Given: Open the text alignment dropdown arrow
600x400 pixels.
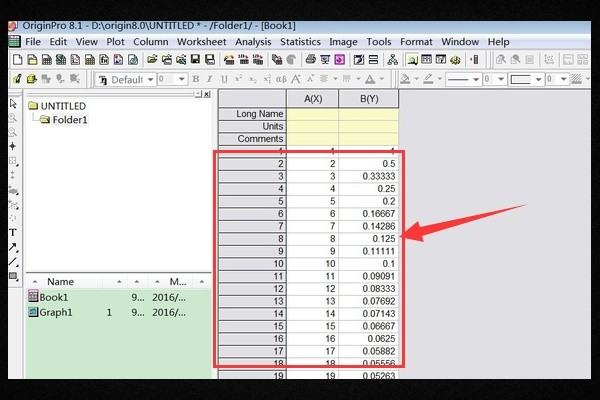Looking at the screenshot, I should coord(335,79).
